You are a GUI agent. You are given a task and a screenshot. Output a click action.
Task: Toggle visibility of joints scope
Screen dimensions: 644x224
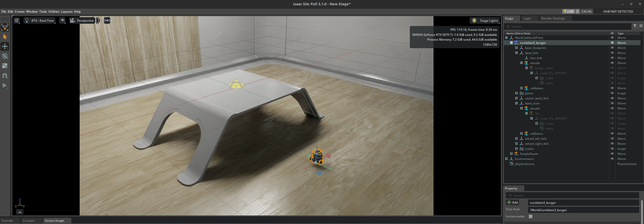click(612, 93)
